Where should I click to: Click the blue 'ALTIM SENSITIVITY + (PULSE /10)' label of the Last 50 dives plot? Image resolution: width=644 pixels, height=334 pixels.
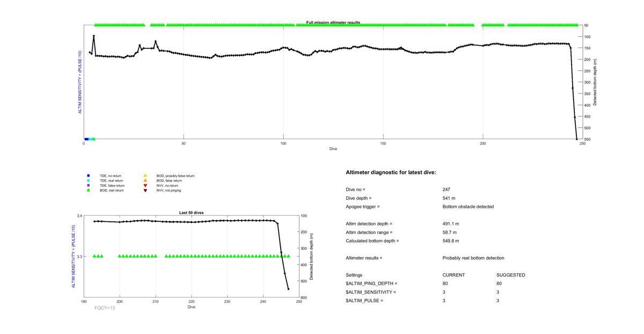[x=74, y=256]
